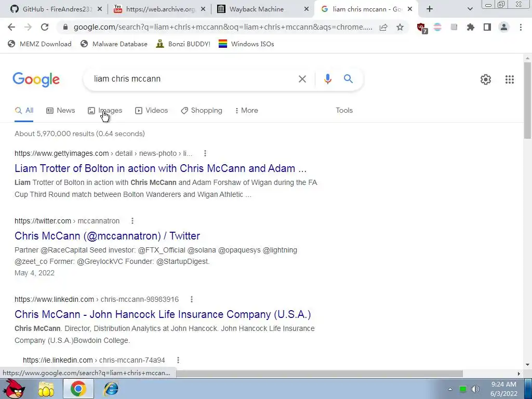Close the Wayback Machine tab
Viewport: 532px width, 399px height.
click(307, 9)
